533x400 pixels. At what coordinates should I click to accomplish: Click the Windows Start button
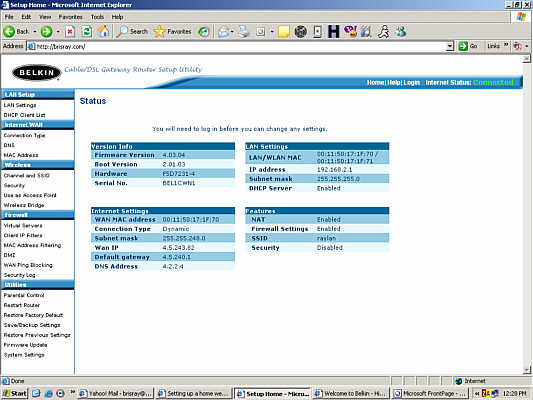[14, 393]
